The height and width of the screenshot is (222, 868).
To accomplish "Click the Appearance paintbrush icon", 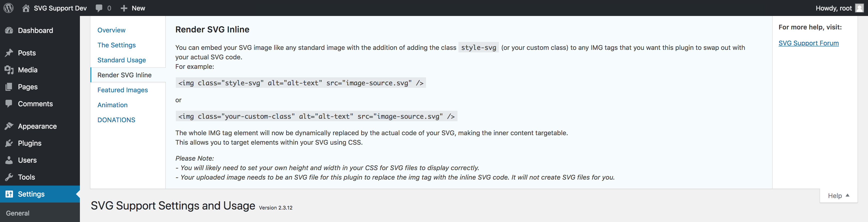I will 9,126.
